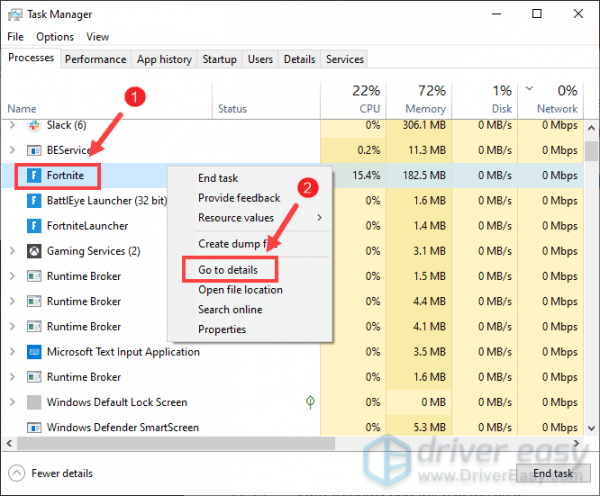Open the Startup tab
The width and height of the screenshot is (600, 496).
(219, 60)
